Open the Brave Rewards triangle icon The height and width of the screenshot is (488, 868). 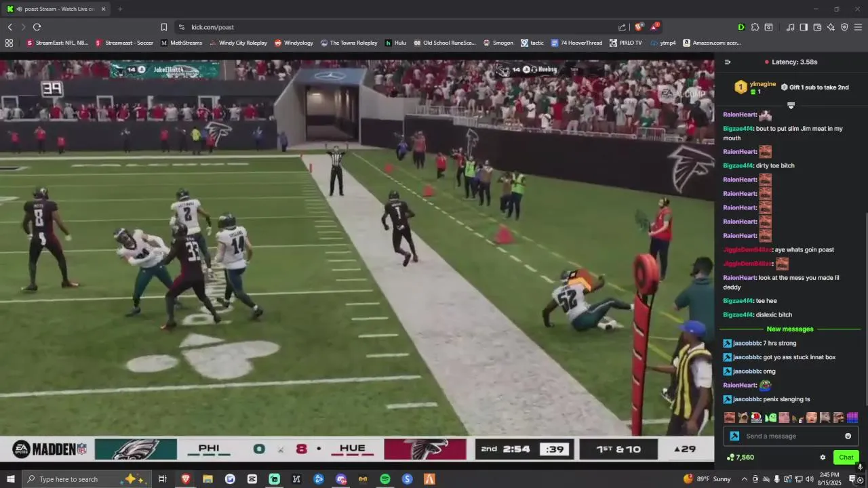tap(654, 27)
